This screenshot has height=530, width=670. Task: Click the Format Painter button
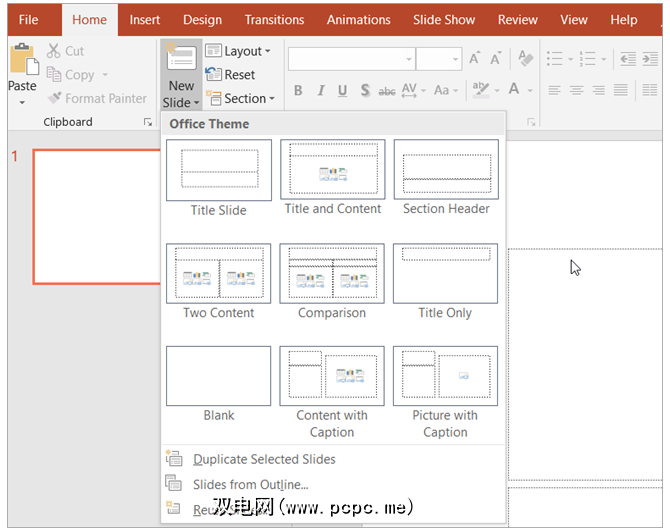click(x=97, y=99)
